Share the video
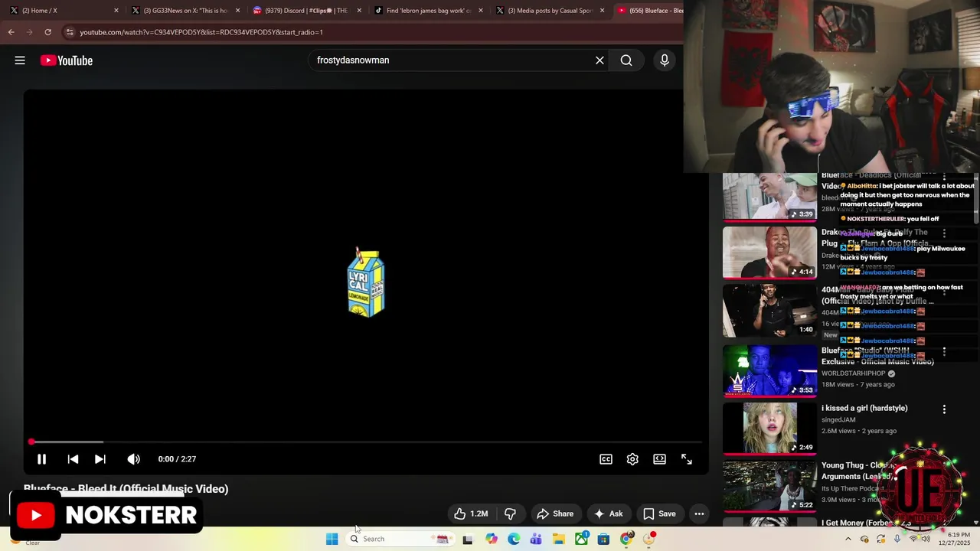Screen dimensions: 980x551 pos(555,514)
